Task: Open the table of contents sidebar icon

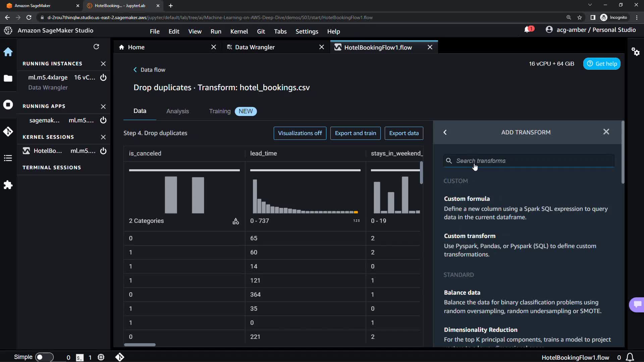Action: click(x=8, y=158)
